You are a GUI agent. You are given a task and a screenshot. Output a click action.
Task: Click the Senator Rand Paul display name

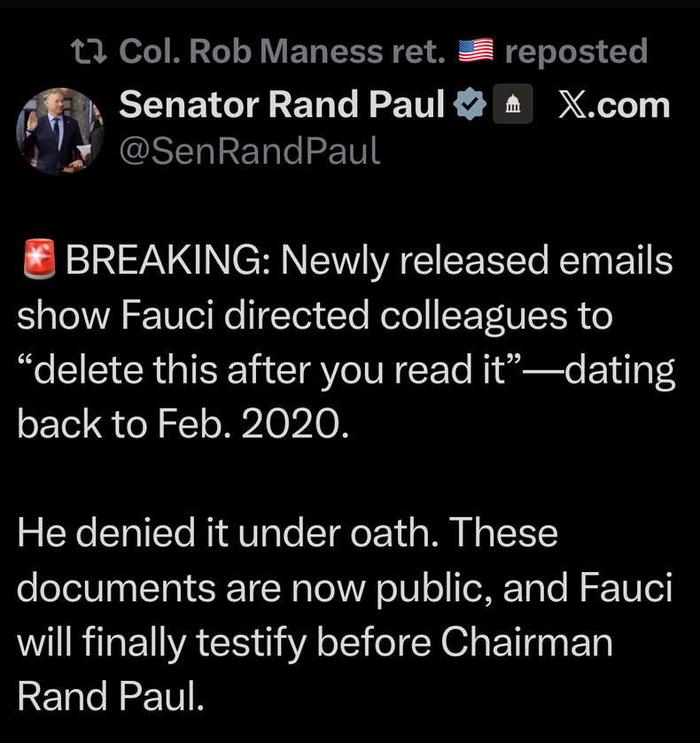click(282, 104)
